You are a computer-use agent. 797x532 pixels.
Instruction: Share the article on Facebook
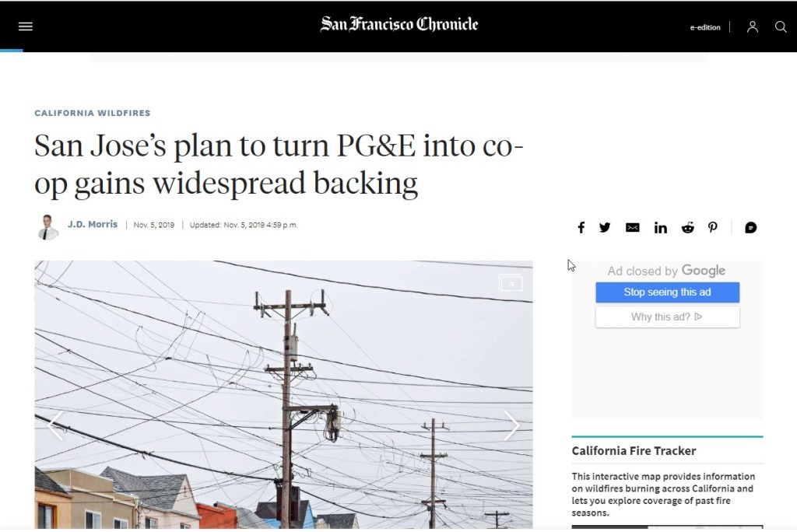click(581, 228)
